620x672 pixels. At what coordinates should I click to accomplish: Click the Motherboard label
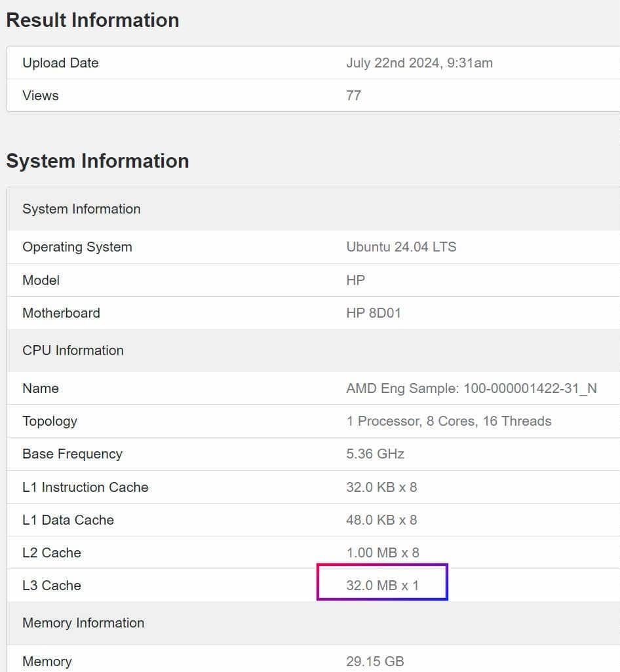click(x=61, y=313)
